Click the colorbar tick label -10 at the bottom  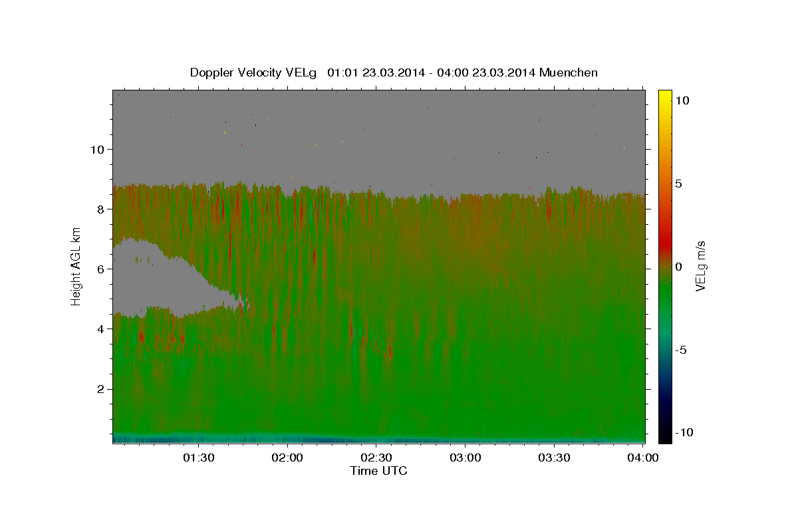(684, 432)
